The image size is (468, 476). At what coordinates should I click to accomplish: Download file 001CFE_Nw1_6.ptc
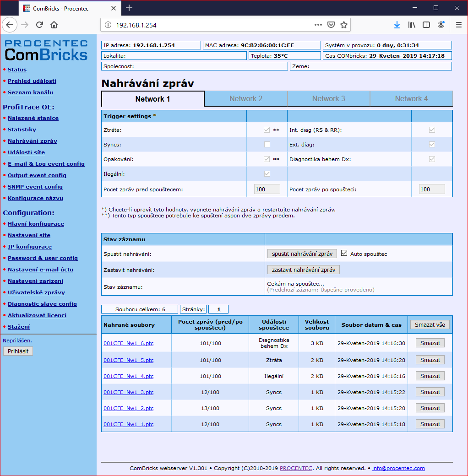129,343
